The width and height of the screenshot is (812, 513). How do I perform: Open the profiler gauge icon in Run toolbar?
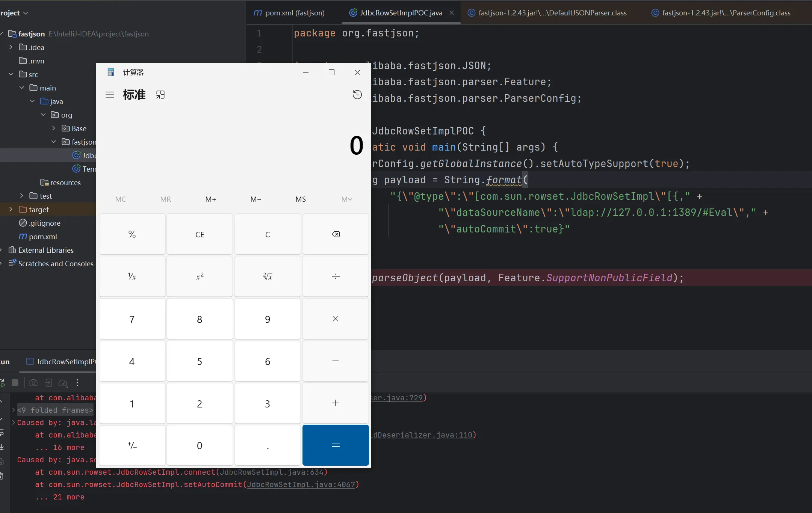pyautogui.click(x=63, y=383)
